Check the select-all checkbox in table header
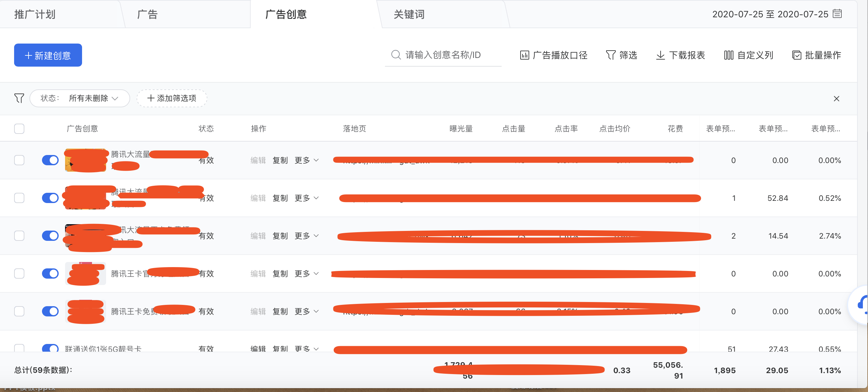Screen dimensions: 868x392 tap(19, 128)
